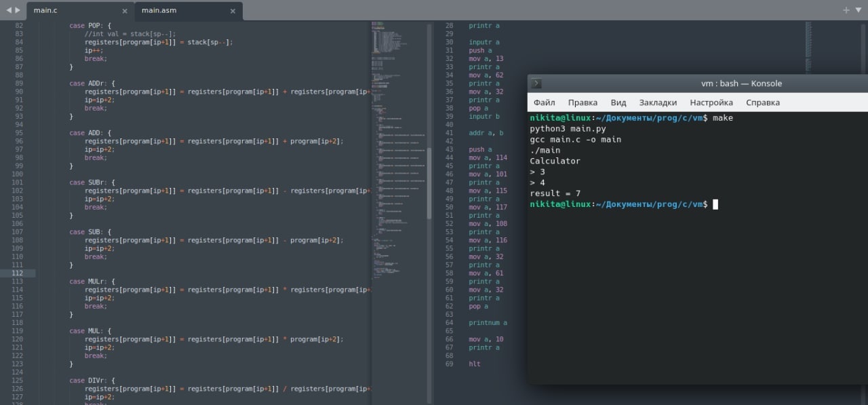Click 'mov a, 13' instruction
Screen dimensions: 868x405
point(486,59)
